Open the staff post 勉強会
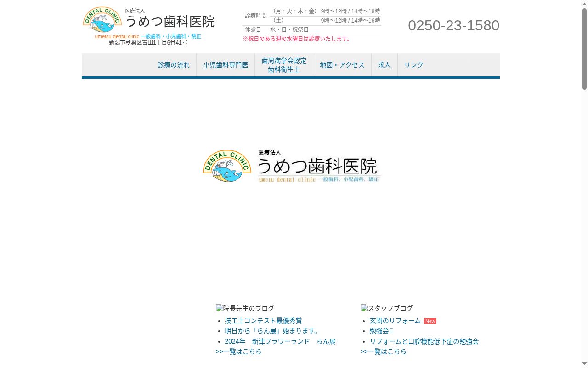 coord(381,331)
